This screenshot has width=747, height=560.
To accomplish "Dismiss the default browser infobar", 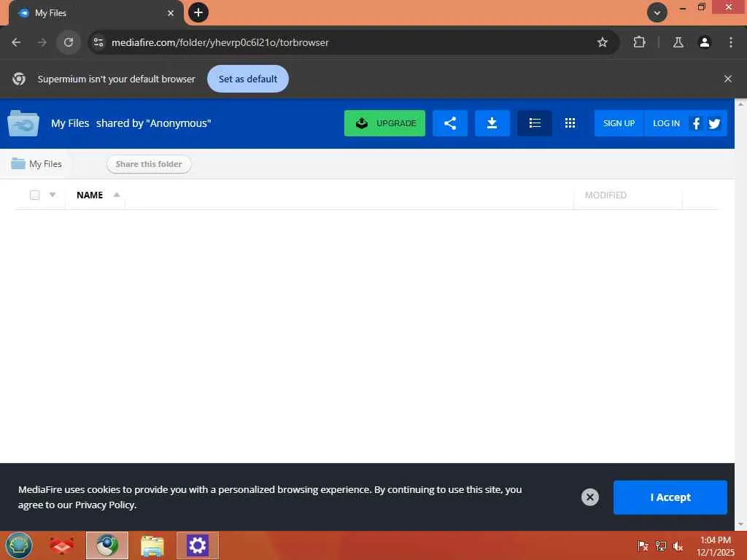I will (727, 79).
